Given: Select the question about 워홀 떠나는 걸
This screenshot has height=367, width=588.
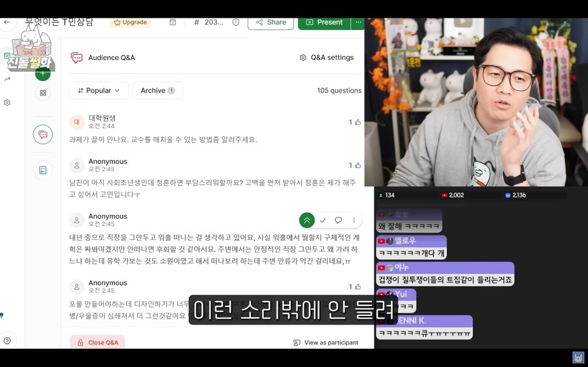Looking at the screenshot, I should pos(214,249).
